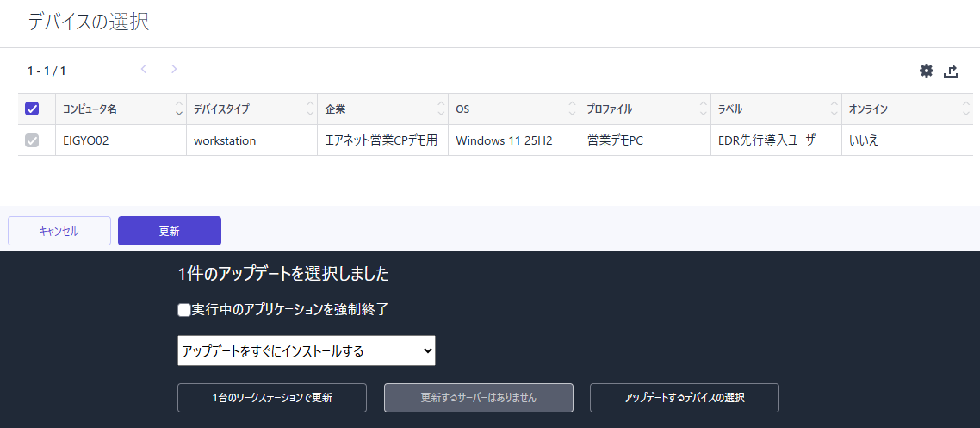Image resolution: width=980 pixels, height=428 pixels.
Task: Select the EIGYO02 computer name cell
Action: pyautogui.click(x=86, y=140)
